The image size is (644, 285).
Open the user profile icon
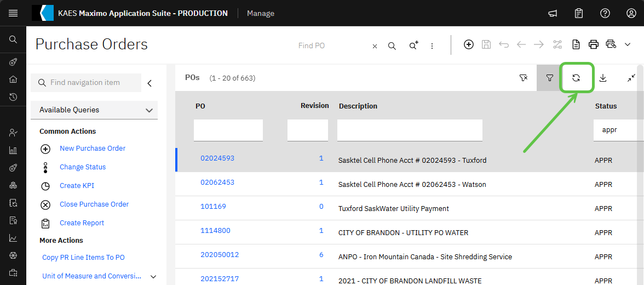631,13
